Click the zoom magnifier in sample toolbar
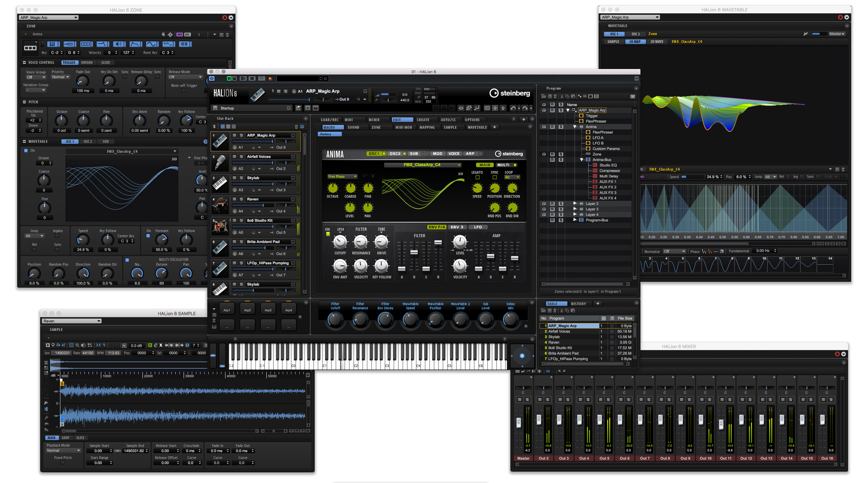Screen dimensions: 868x483 tap(77, 345)
